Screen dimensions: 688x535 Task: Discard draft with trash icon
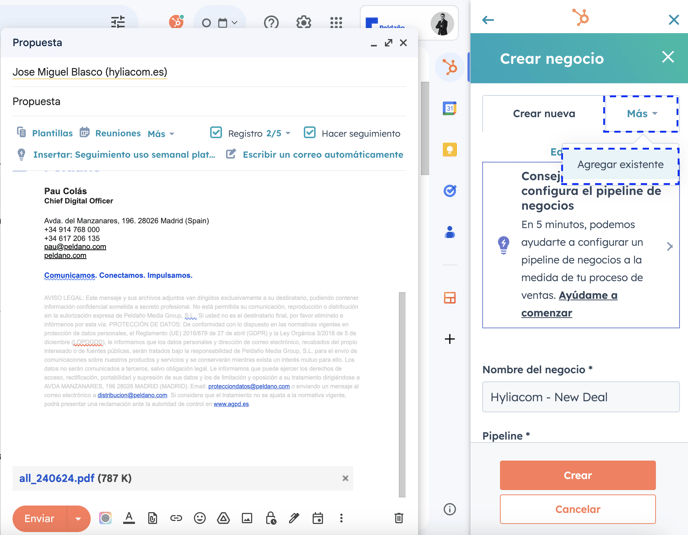(x=399, y=518)
